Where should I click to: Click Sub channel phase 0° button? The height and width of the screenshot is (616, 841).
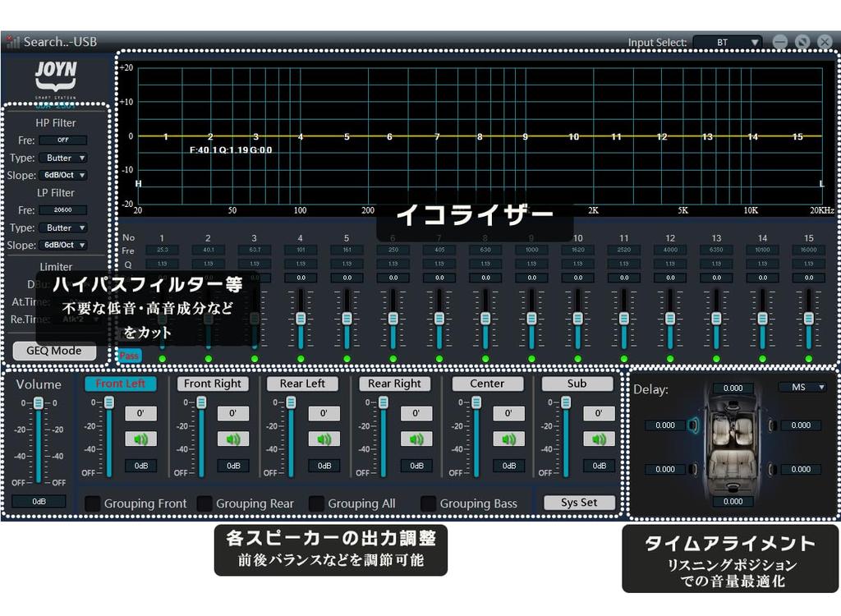(x=599, y=413)
